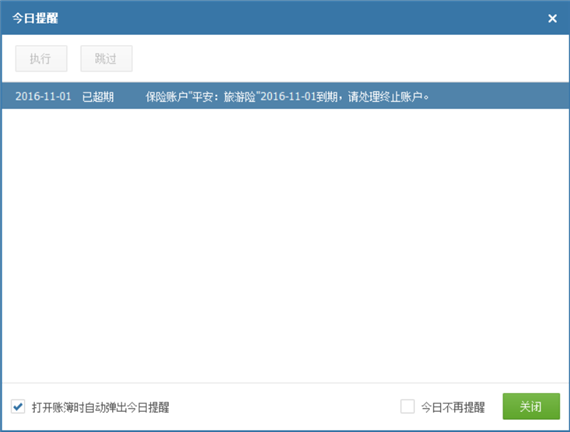Click the 跳过 button
Image resolution: width=570 pixels, height=432 pixels.
106,59
